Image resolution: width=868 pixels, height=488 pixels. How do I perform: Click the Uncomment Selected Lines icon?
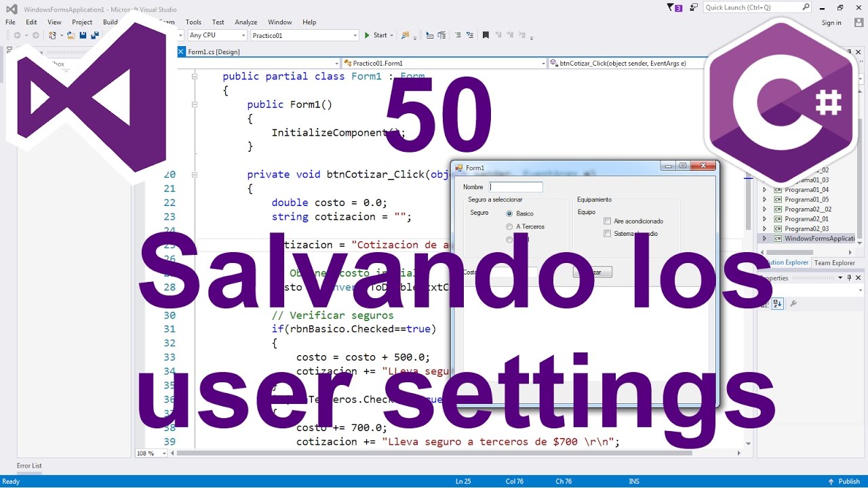pos(469,35)
